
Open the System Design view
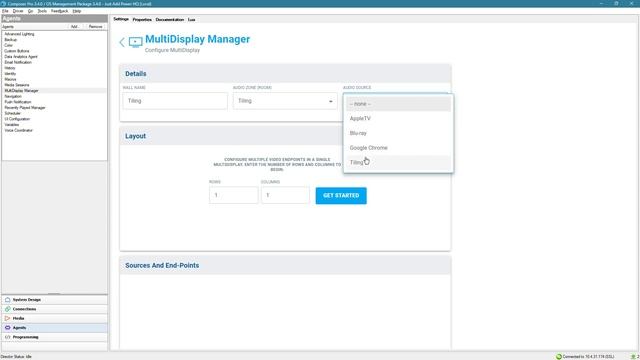coord(55,300)
